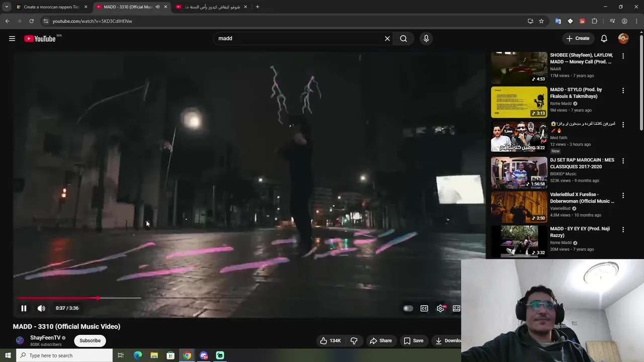Start voice search with microphone icon
This screenshot has height=362, width=644.
[426, 39]
